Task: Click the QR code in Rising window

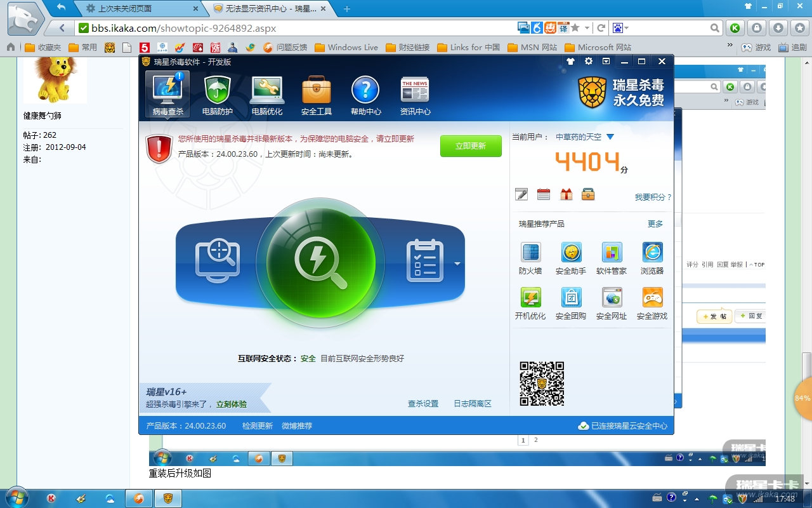Action: click(542, 384)
